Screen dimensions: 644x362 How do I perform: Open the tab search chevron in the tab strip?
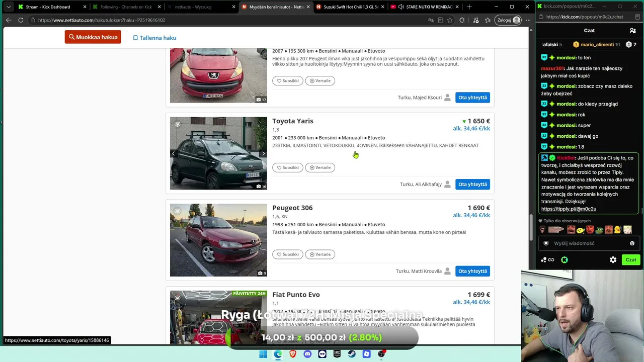click(x=8, y=7)
